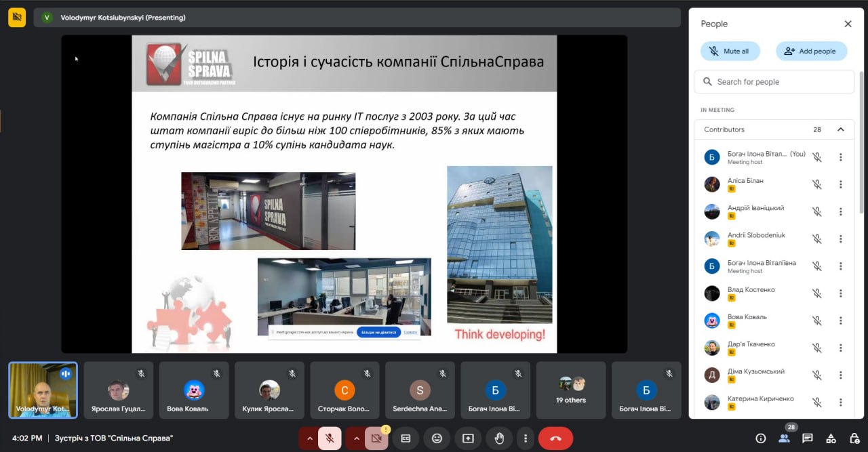Click mic icon in Андрій Іваніцький row
The image size is (868, 452).
tap(818, 211)
